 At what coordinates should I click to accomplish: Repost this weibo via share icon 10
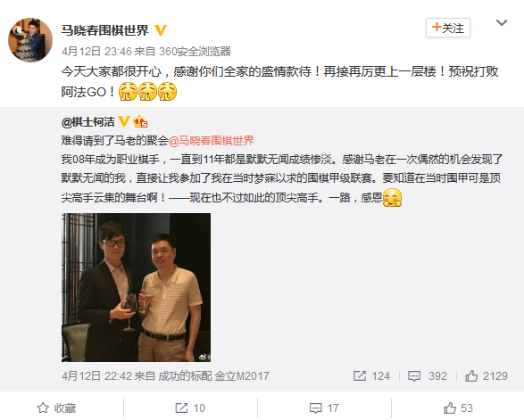(x=190, y=408)
